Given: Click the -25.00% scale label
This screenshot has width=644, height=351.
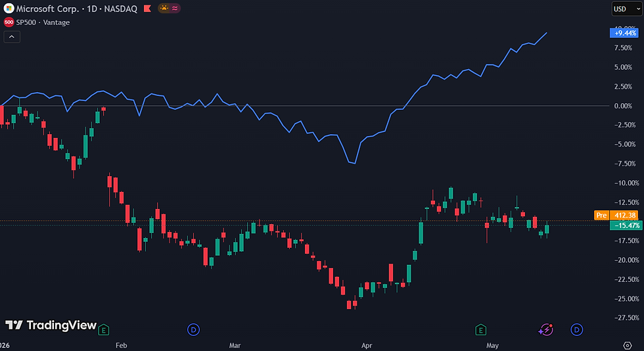Looking at the screenshot, I should [627, 299].
